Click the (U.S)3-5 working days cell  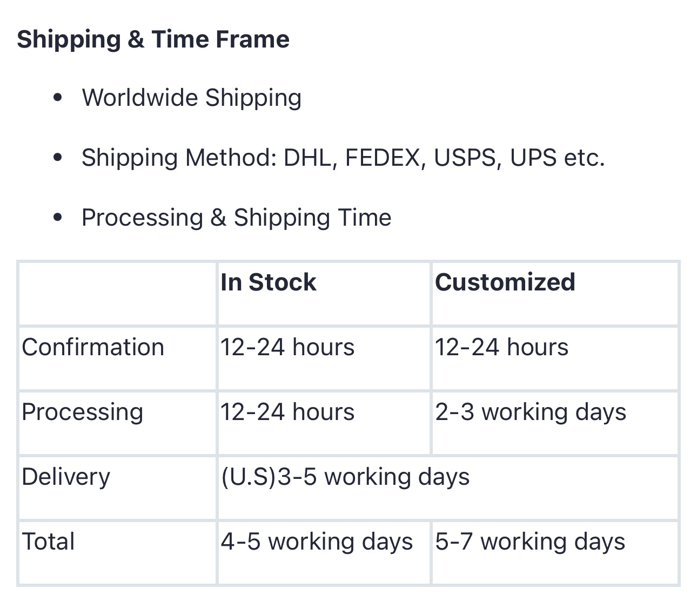pos(345,477)
